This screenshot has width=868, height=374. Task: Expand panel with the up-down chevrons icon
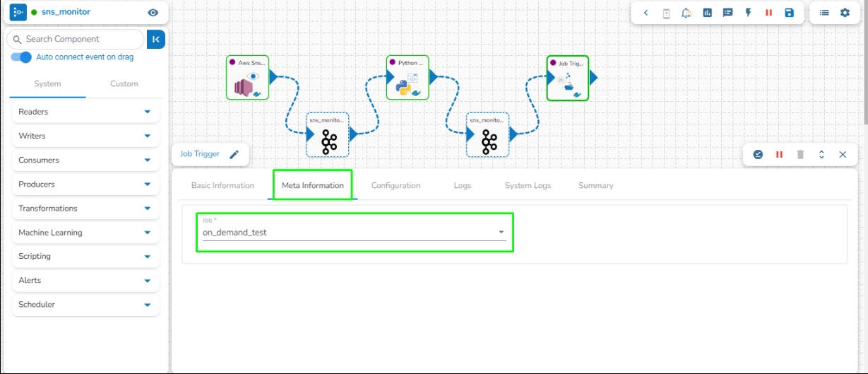pos(821,154)
